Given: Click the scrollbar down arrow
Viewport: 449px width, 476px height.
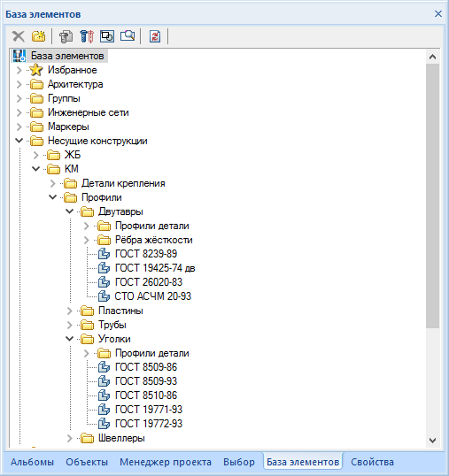Looking at the screenshot, I should coord(432,440).
